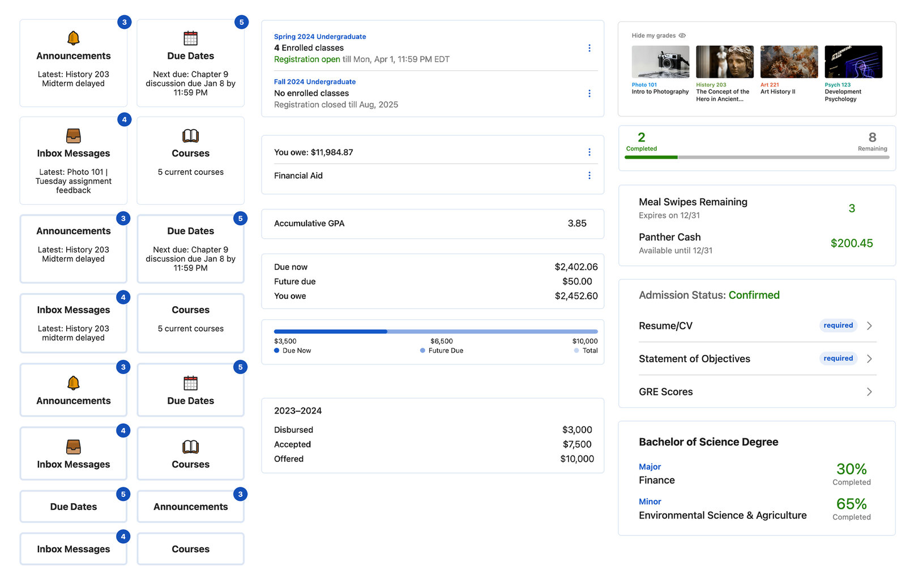Viewport: 906px width, 588px height.
Task: Click Disbursed amount $3,000
Action: pyautogui.click(x=577, y=430)
